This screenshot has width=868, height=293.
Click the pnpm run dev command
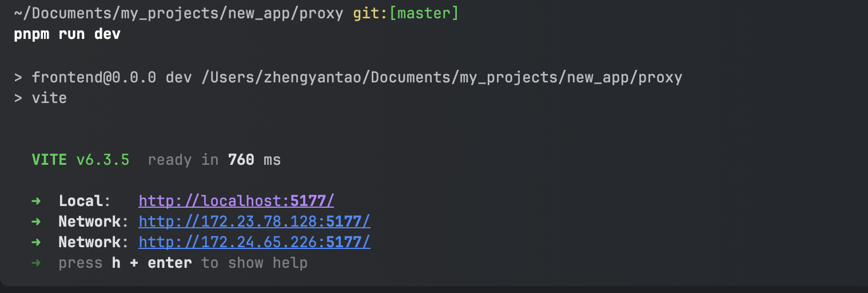pos(67,34)
